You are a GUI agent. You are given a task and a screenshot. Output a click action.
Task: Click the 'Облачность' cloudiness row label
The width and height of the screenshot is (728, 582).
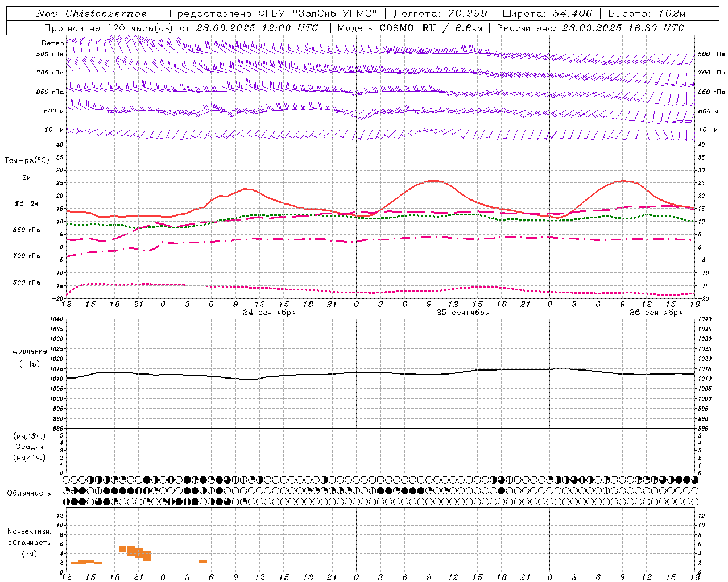[x=29, y=493]
